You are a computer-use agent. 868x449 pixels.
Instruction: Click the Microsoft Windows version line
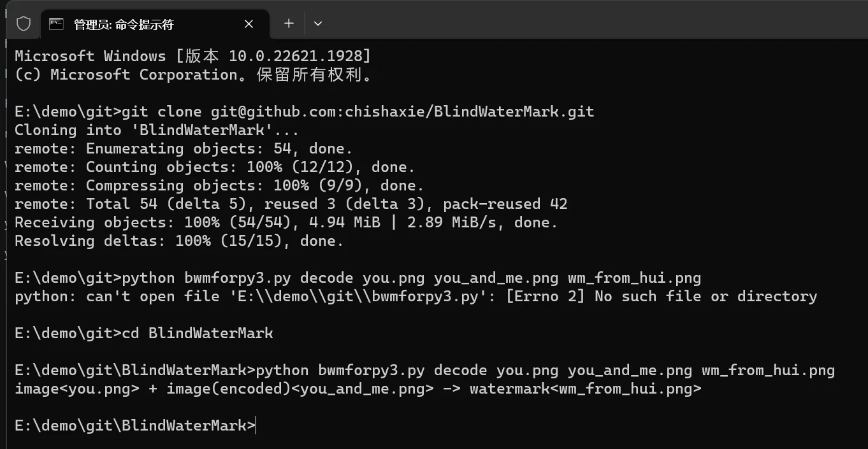pos(192,56)
